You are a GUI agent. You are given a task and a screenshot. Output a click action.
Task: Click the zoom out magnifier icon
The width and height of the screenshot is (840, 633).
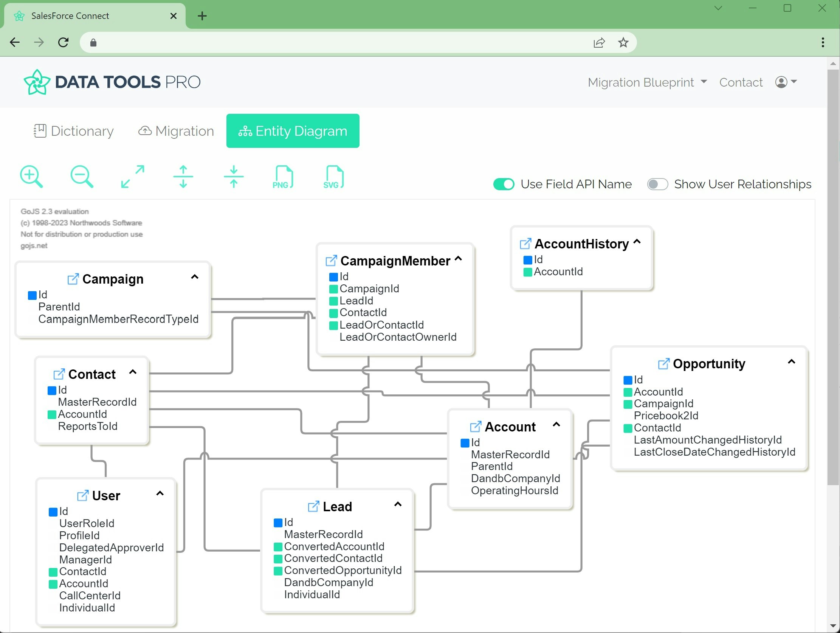(82, 175)
